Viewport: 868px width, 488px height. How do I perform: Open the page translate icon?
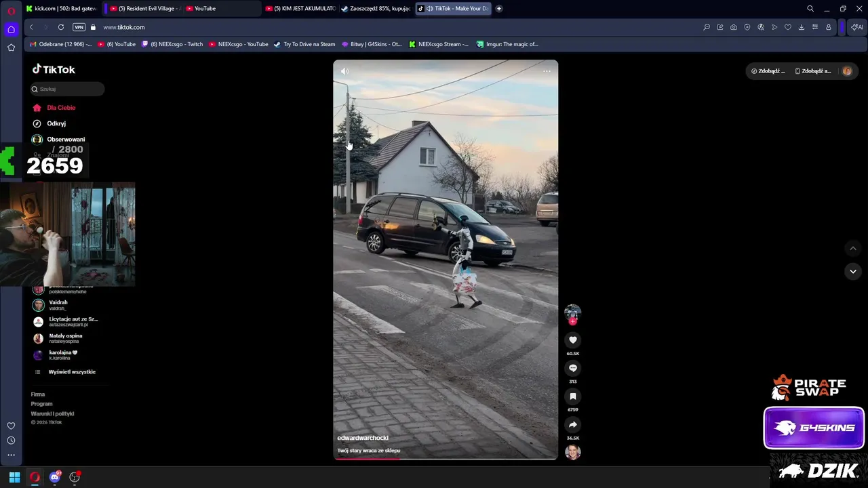click(761, 27)
